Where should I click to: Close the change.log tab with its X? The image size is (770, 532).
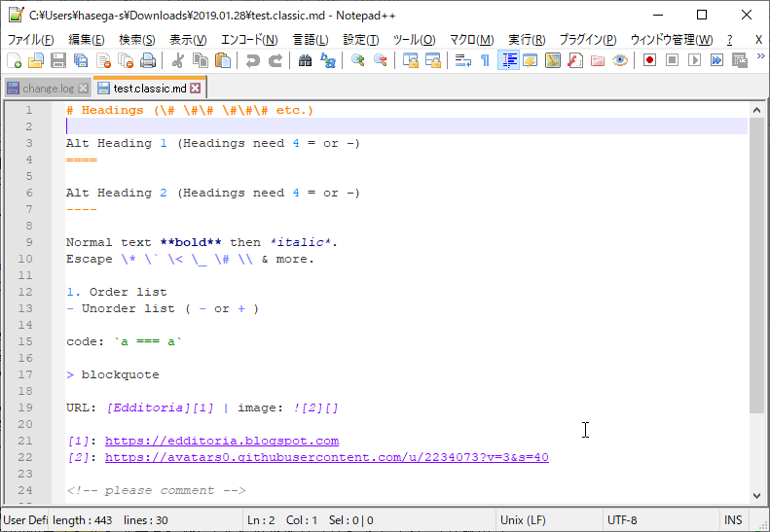84,89
